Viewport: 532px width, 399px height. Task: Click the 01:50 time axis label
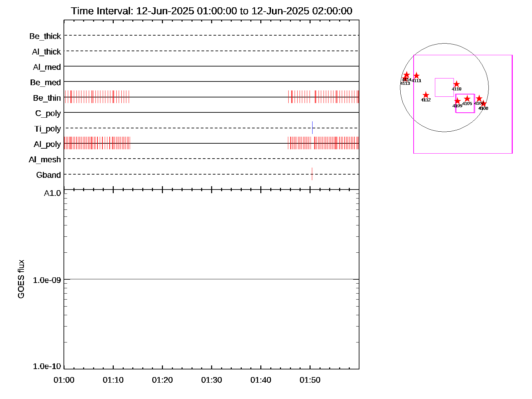coord(310,380)
